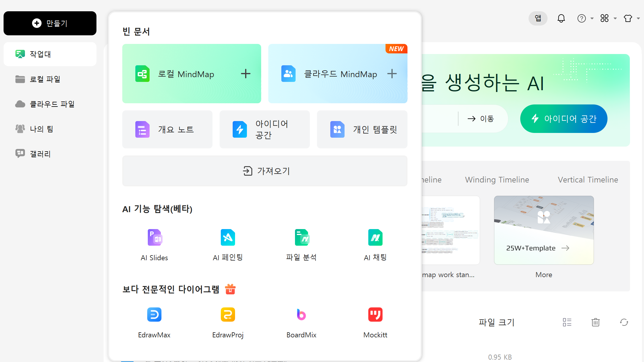Click the 로컬 MindMap green file icon
The height and width of the screenshot is (362, 644).
pos(142,74)
